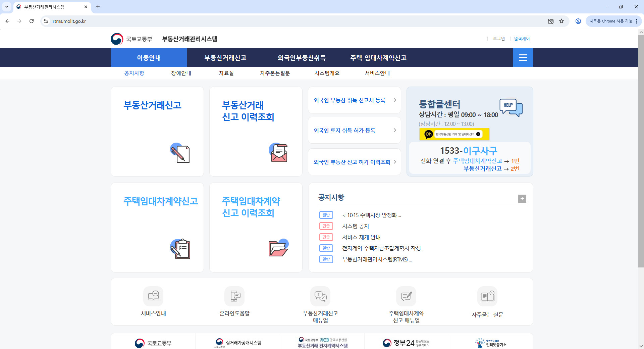Click the 원격제어 link
This screenshot has height=349, width=644.
pyautogui.click(x=522, y=39)
